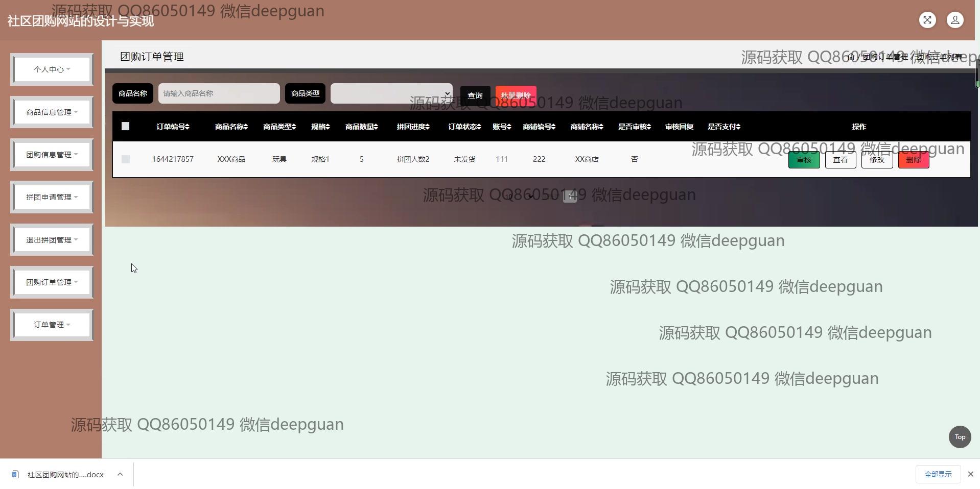Screen dimensions: 980x489
Task: Open the page-size selector showing 10
Action: point(519,197)
